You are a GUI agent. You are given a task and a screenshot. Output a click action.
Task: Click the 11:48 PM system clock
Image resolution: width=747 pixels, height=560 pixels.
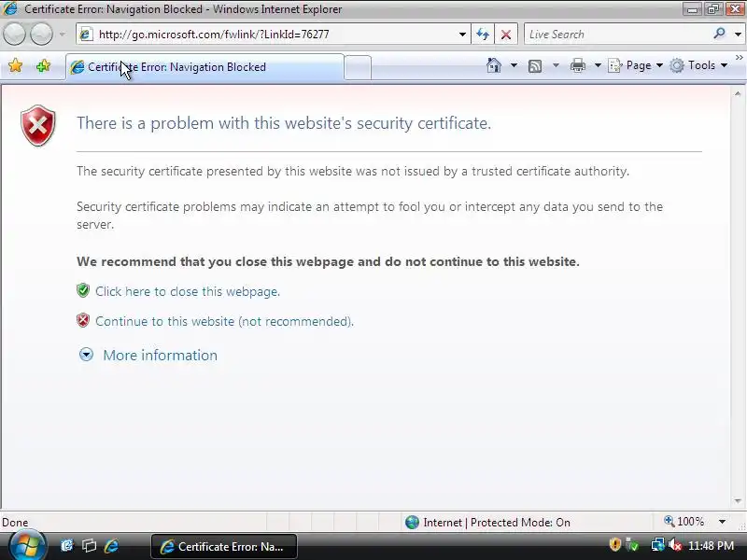711,546
